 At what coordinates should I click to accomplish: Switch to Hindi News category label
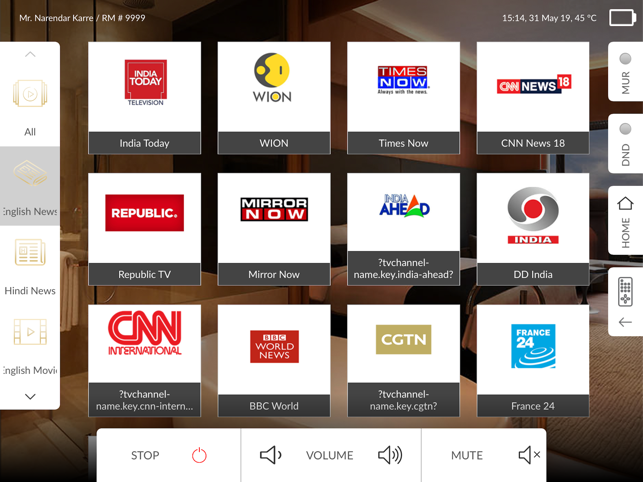tap(30, 291)
